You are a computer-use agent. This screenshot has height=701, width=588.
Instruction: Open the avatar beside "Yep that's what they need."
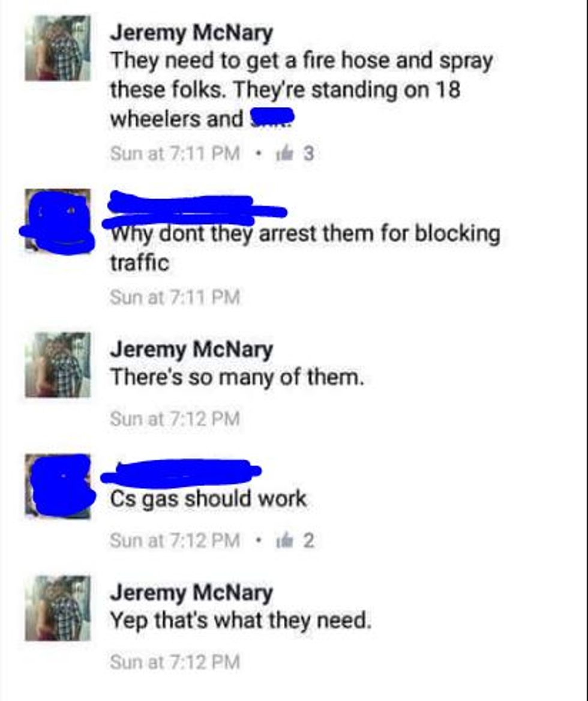click(58, 609)
